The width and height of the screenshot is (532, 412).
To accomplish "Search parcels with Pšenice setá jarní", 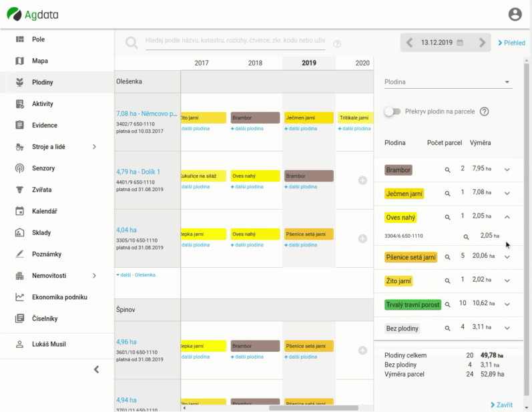I will [x=447, y=257].
